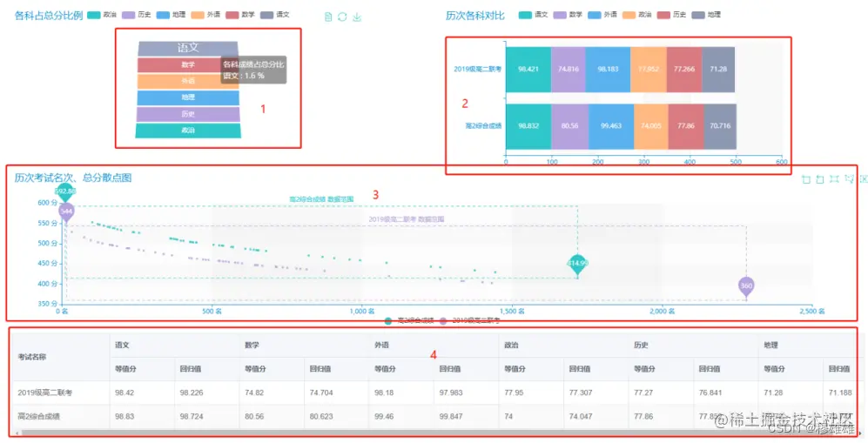This screenshot has width=868, height=443.
Task: Toggle 语文 legend in 各科占总分比例 chart
Action: tap(274, 15)
